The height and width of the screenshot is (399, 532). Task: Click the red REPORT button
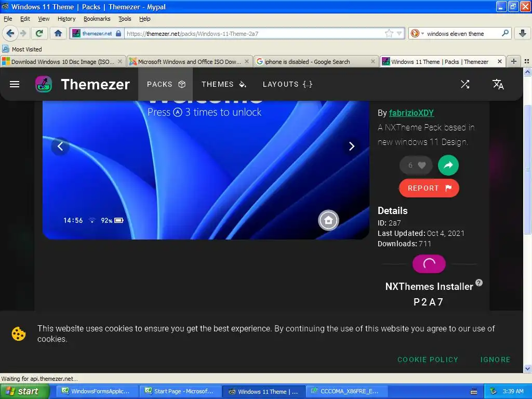(429, 188)
